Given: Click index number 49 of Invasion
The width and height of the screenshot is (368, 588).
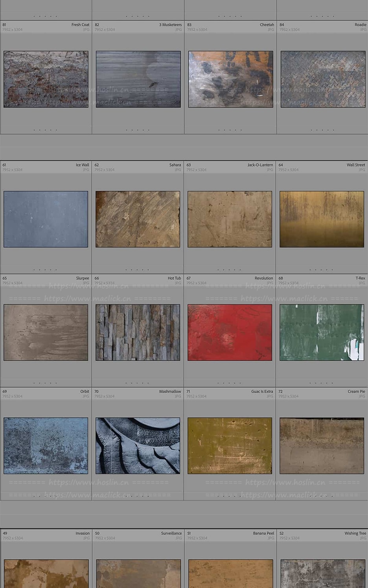Looking at the screenshot, I should pyautogui.click(x=5, y=533).
